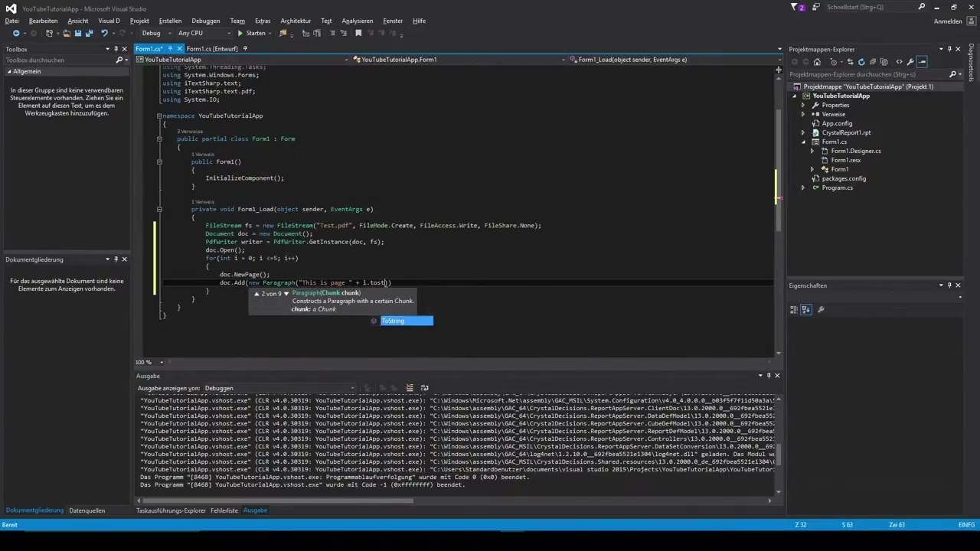
Task: Open the Datei menu
Action: tap(11, 21)
